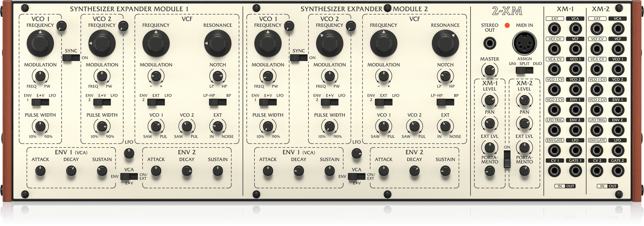Click Module 1 VCF resonance knob
644x226 pixels.
click(218, 43)
